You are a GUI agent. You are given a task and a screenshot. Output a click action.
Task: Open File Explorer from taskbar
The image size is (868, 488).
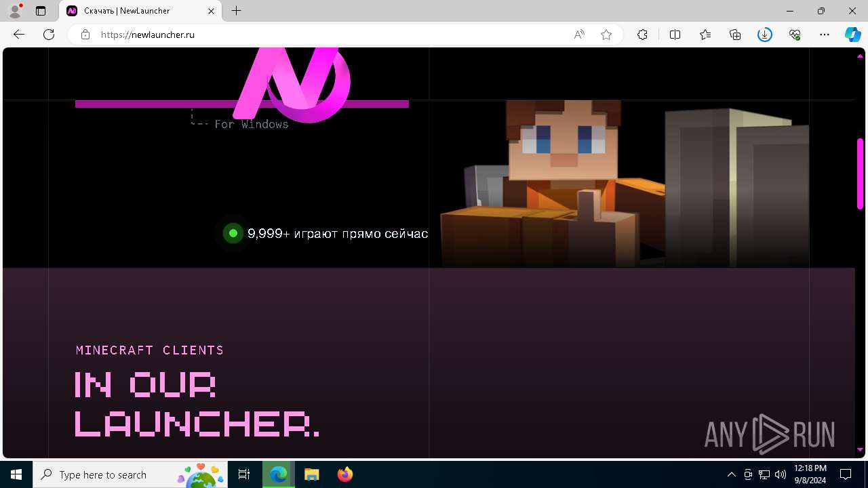coord(311,474)
